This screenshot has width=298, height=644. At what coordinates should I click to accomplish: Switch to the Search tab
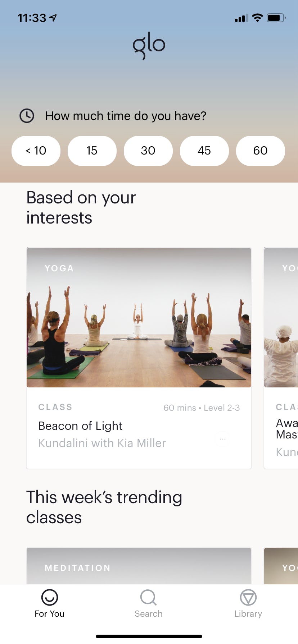(148, 604)
